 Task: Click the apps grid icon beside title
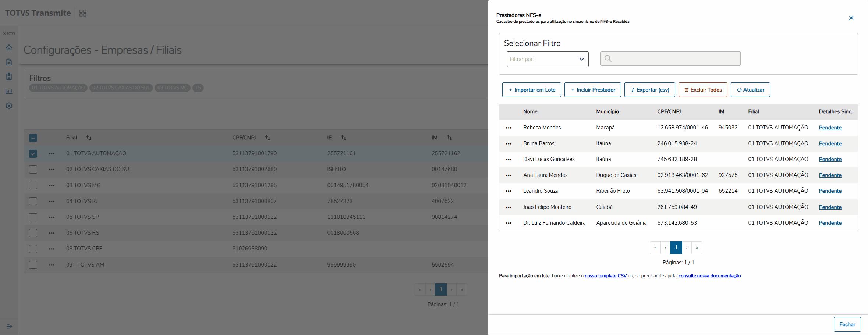tap(83, 13)
